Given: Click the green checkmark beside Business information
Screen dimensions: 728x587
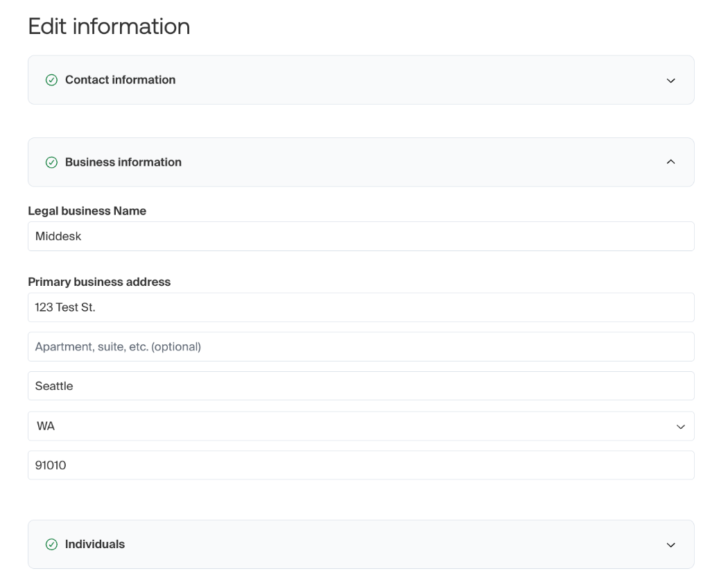Looking at the screenshot, I should click(51, 162).
